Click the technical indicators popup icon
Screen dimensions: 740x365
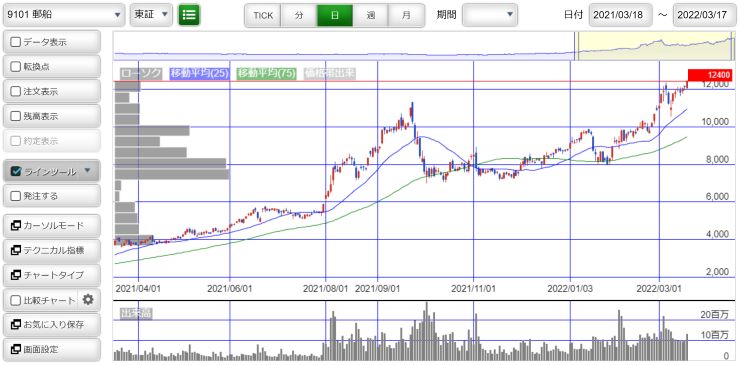click(15, 250)
